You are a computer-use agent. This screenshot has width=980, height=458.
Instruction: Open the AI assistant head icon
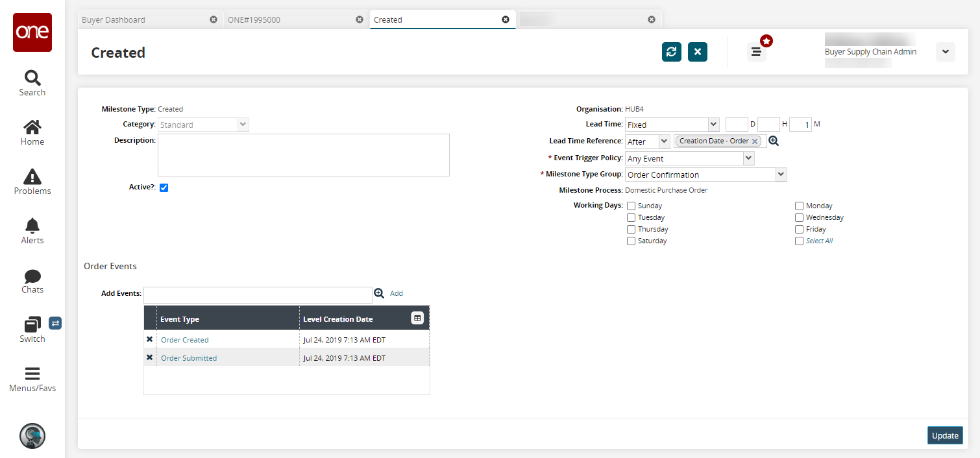32,436
